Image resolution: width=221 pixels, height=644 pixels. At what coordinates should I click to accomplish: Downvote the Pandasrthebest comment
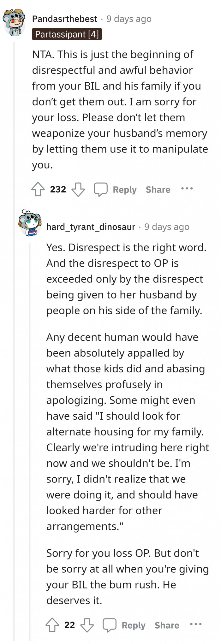(x=78, y=190)
